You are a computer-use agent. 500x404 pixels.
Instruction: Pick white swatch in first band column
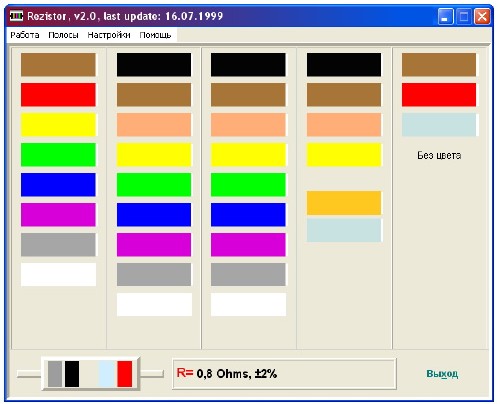(x=58, y=274)
